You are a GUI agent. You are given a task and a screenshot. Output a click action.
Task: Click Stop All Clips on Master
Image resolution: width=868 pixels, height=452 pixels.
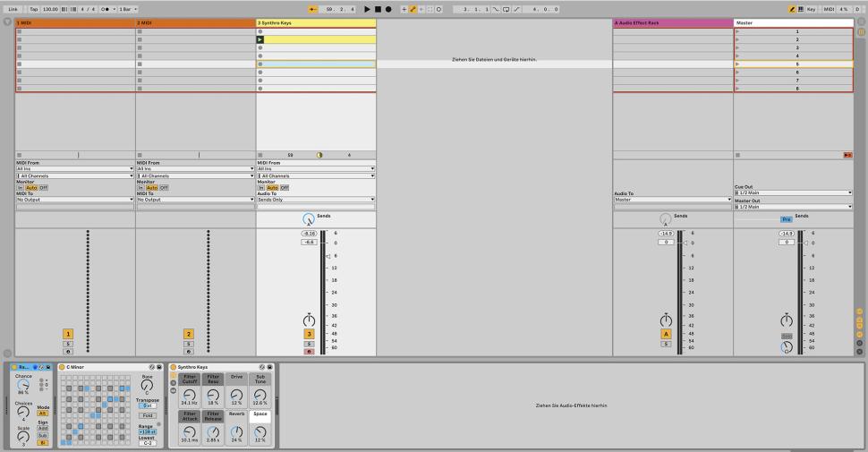point(737,155)
